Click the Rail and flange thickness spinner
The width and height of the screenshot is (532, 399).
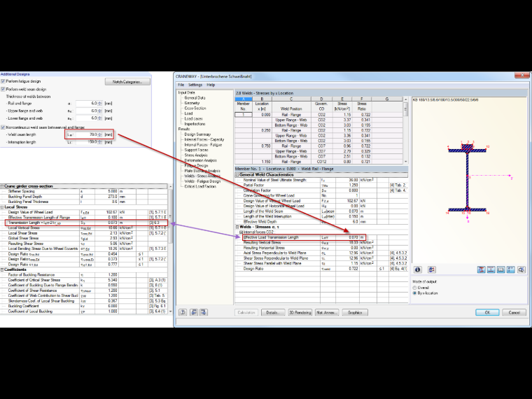(99, 103)
